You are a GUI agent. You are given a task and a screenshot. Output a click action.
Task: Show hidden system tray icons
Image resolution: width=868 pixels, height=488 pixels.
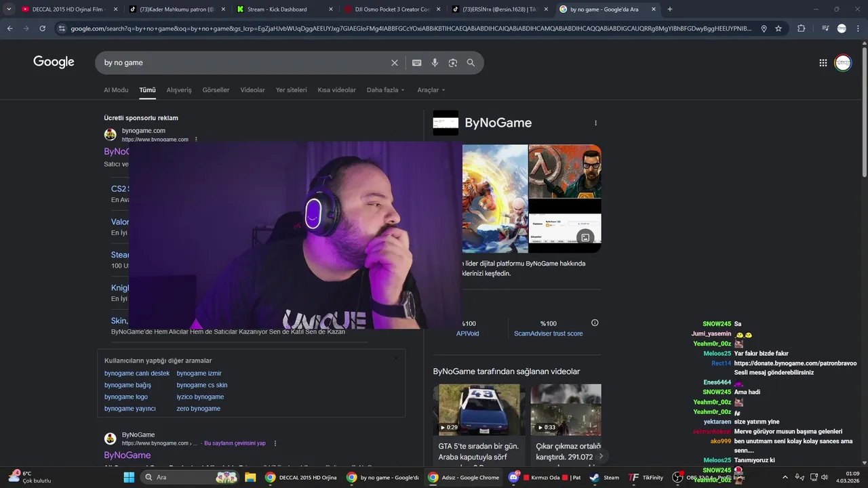click(x=785, y=477)
